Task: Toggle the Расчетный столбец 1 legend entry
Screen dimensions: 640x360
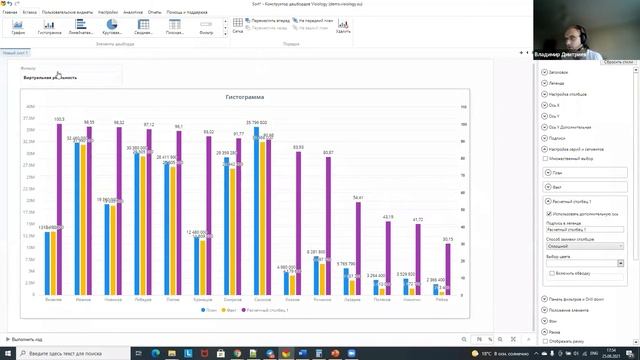Action: (265, 310)
